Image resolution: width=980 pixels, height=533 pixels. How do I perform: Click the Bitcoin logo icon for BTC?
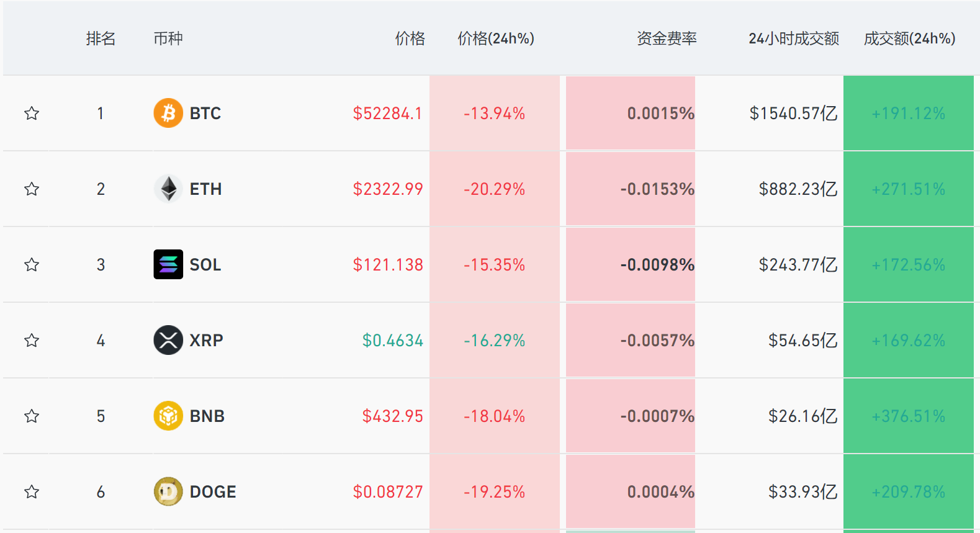[x=168, y=114]
